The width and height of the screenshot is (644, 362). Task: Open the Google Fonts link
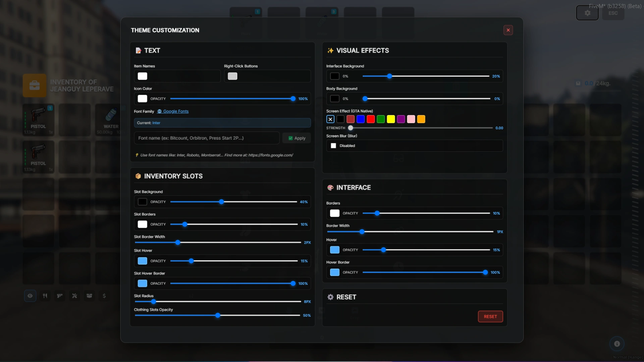pyautogui.click(x=175, y=111)
